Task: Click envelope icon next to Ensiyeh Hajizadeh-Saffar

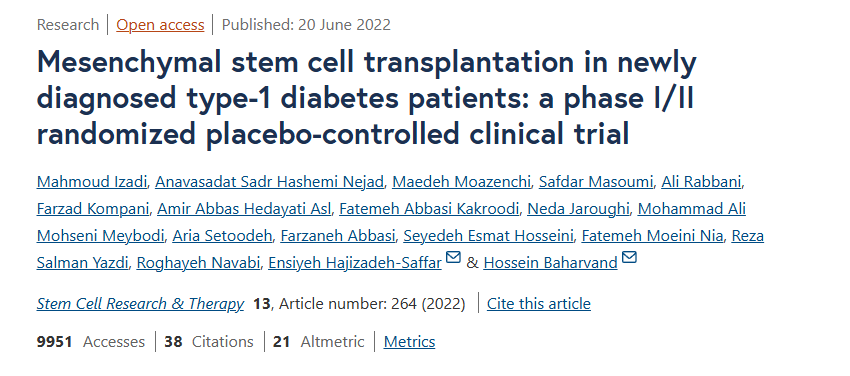Action: (x=453, y=257)
